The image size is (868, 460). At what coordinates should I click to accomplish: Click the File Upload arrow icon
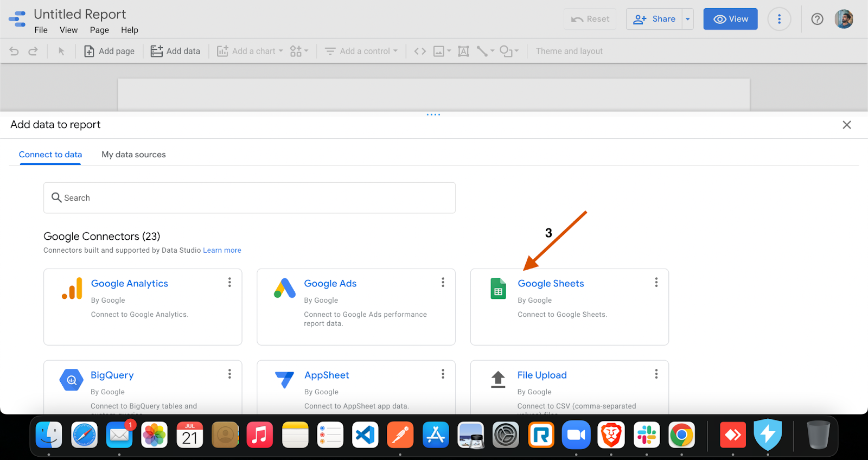[x=498, y=379]
